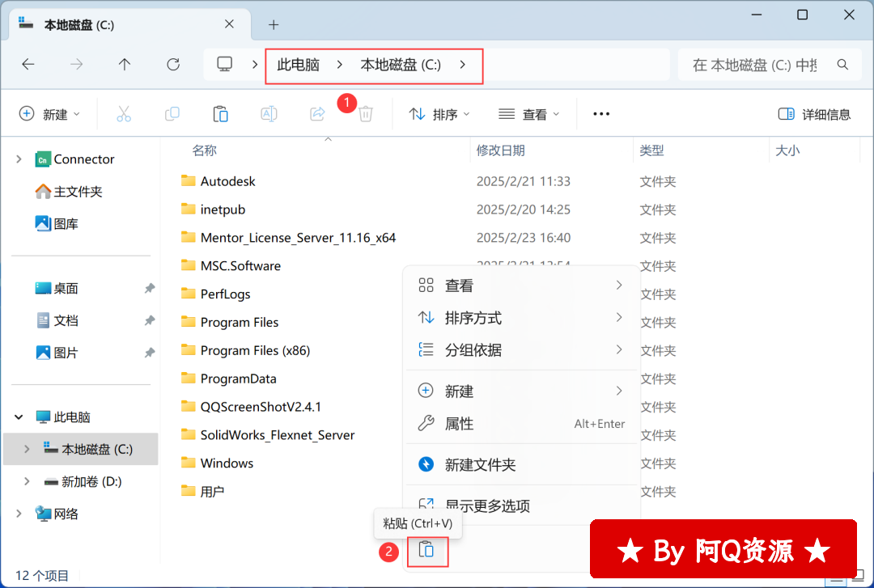Image resolution: width=874 pixels, height=588 pixels.
Task: Open the 排序 sort dropdown
Action: (x=439, y=114)
